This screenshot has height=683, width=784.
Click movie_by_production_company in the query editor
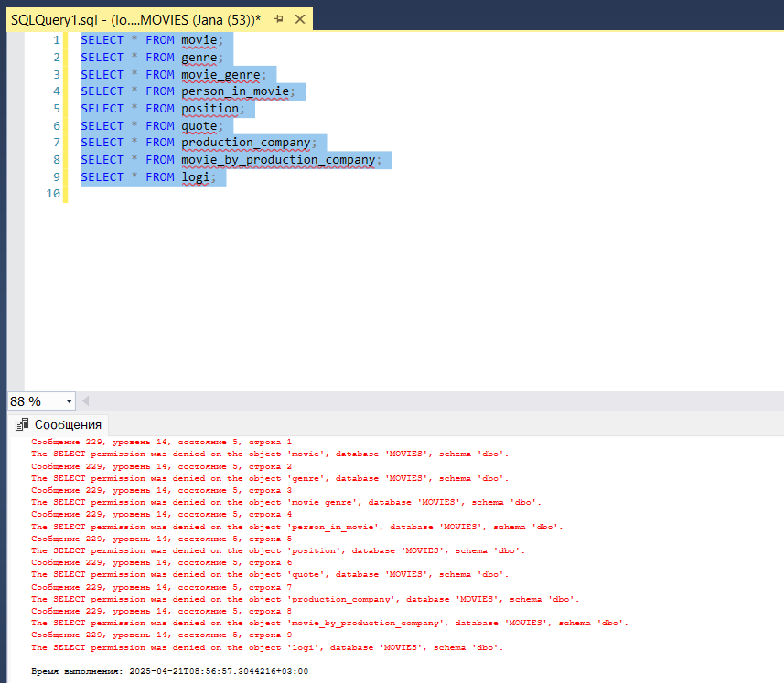(x=278, y=160)
